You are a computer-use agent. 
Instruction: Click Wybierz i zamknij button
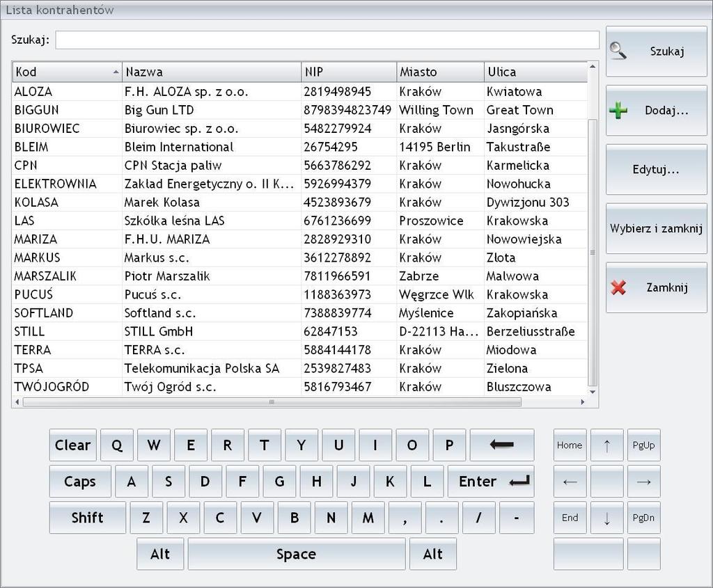coord(656,228)
